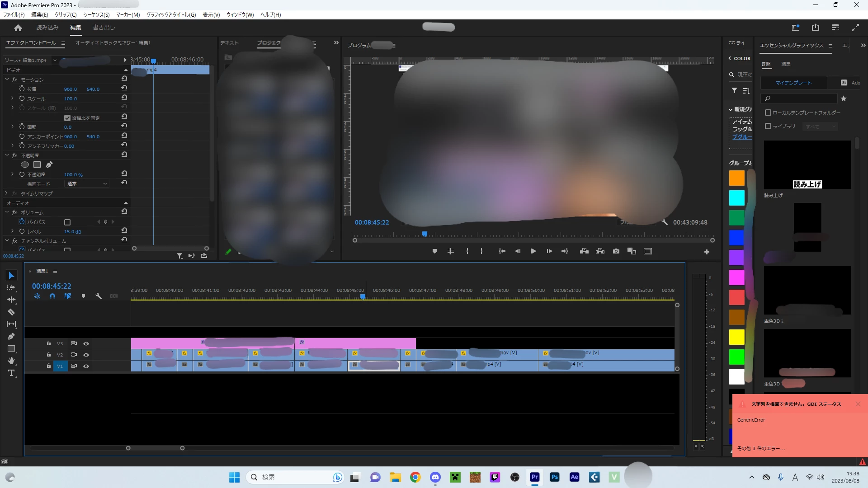
Task: Click the template search field
Action: click(799, 99)
